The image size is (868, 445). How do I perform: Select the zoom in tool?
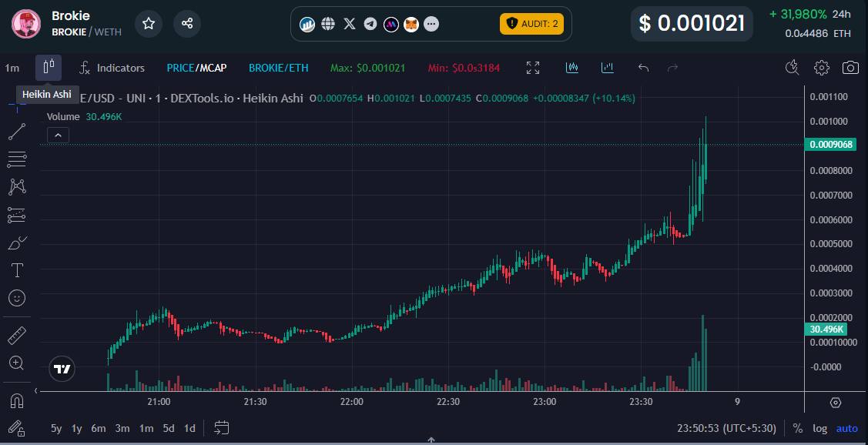[17, 363]
